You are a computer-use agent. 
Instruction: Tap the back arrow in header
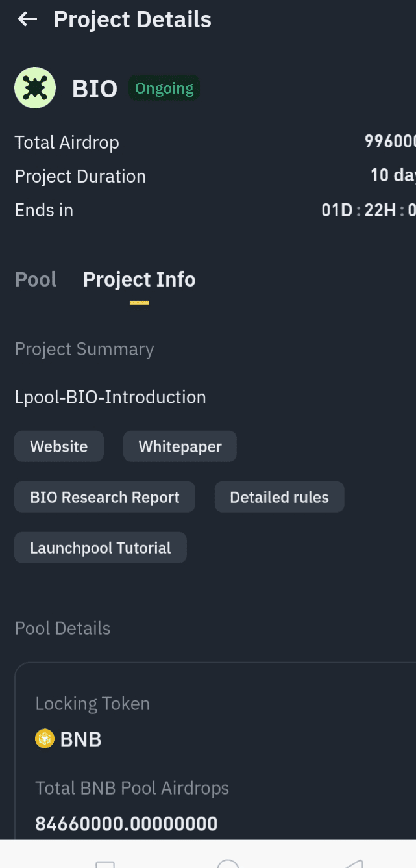click(x=27, y=19)
